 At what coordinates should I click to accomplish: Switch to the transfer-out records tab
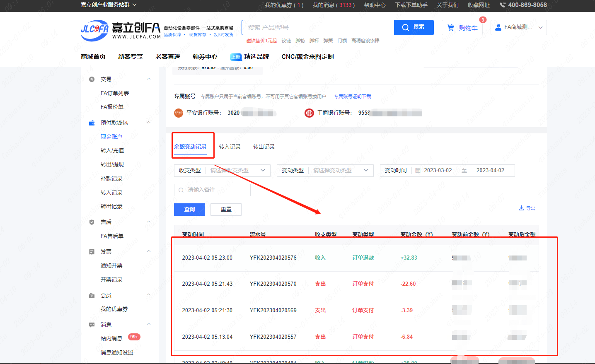click(x=264, y=147)
